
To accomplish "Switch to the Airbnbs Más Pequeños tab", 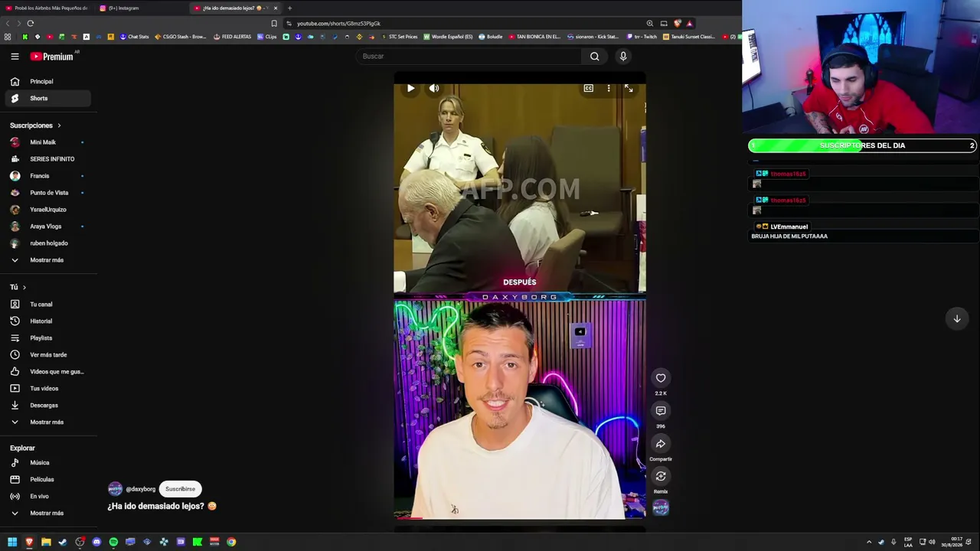I will 47,8.
